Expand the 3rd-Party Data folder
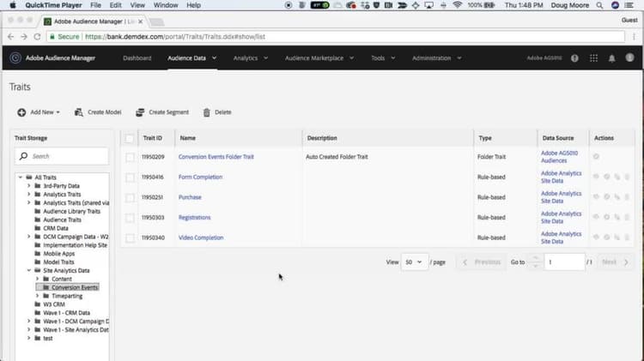 (28, 186)
